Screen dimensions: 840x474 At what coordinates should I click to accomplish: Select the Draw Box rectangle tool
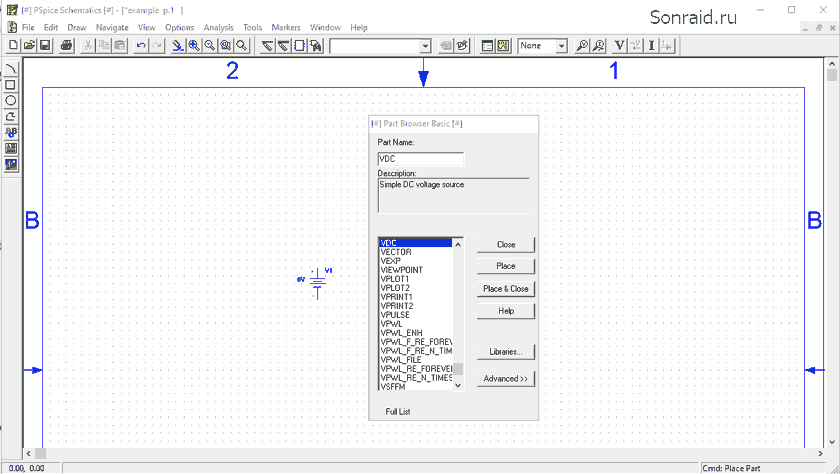(x=11, y=85)
